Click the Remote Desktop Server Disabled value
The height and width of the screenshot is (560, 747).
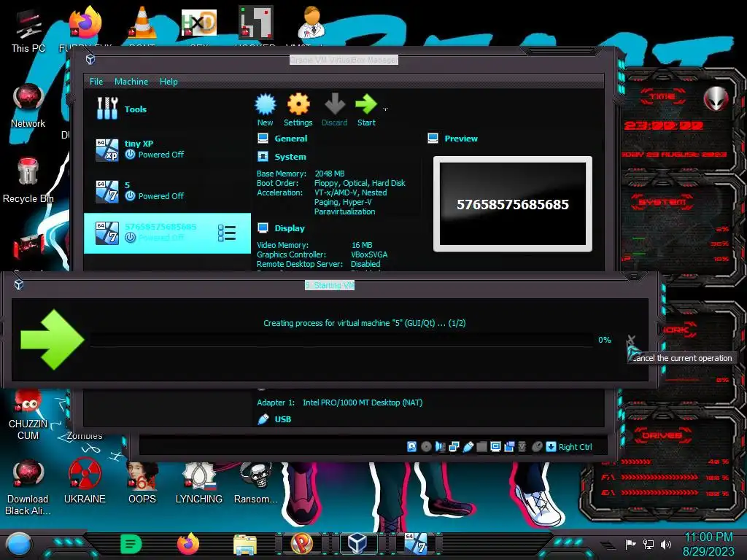(365, 264)
